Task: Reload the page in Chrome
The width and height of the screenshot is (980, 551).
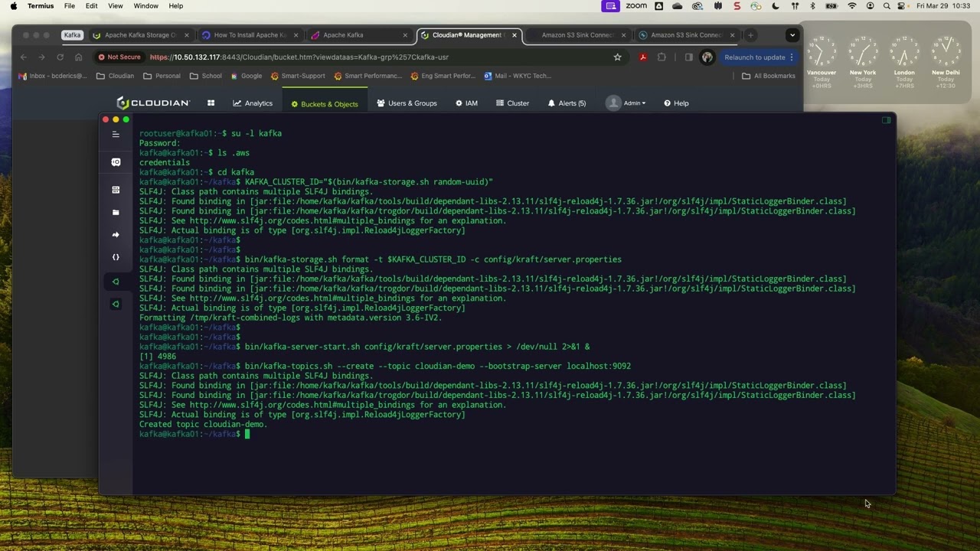Action: coord(60,57)
